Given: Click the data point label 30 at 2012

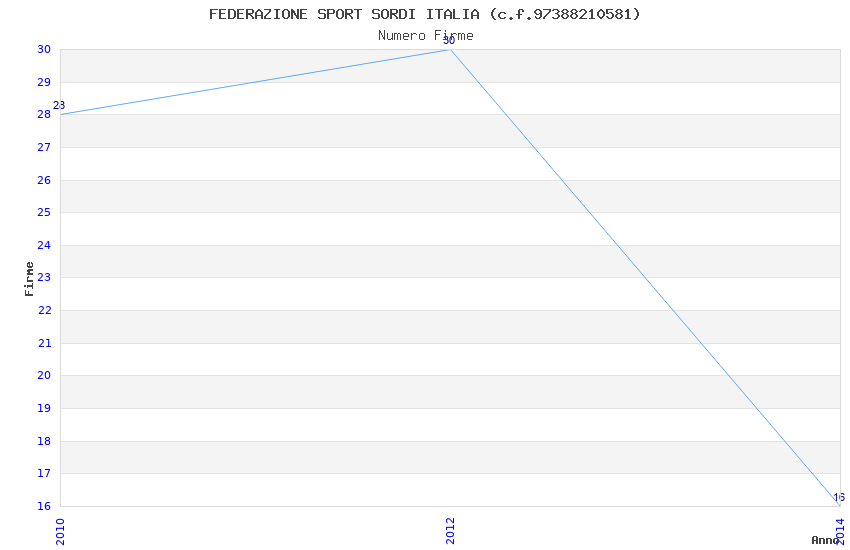Looking at the screenshot, I should [449, 41].
